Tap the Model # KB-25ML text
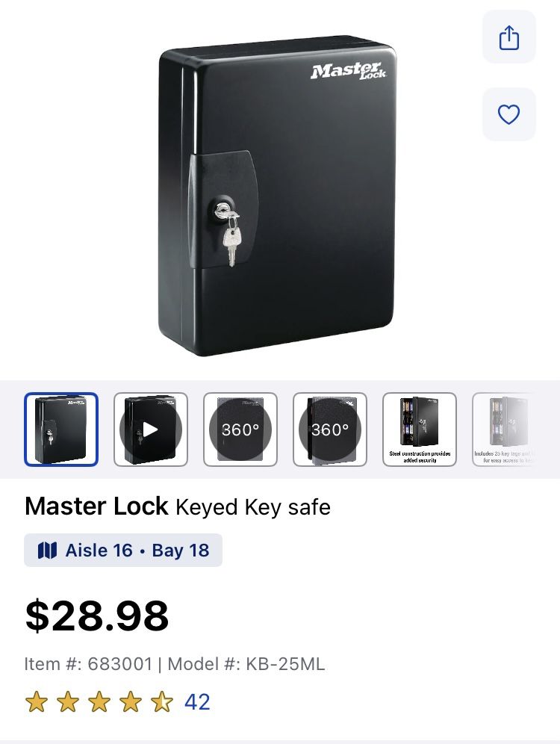 point(246,664)
